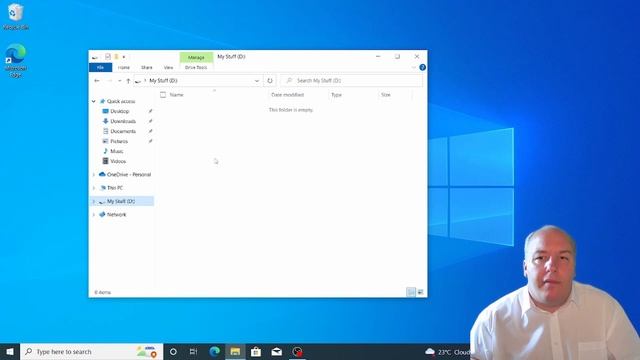The image size is (640, 360).
Task: Click the Search My Stuff (D:) box
Action: (x=352, y=81)
